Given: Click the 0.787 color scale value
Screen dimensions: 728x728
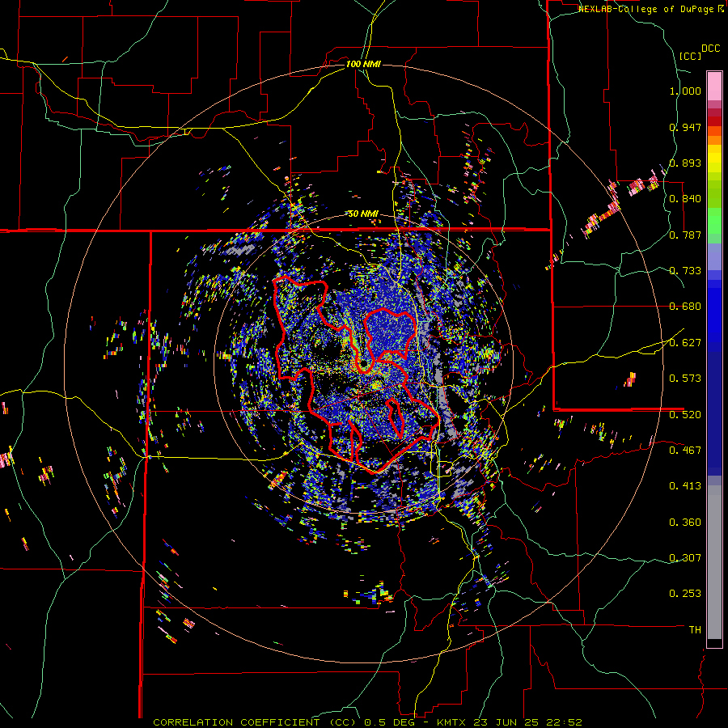Looking at the screenshot, I should tap(685, 235).
